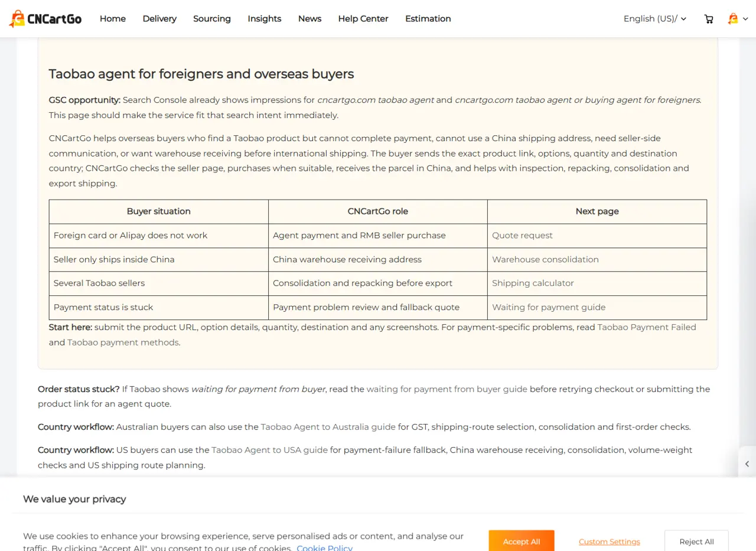Collapse the side panel arrow at right edge
The height and width of the screenshot is (551, 756).
pyautogui.click(x=747, y=464)
